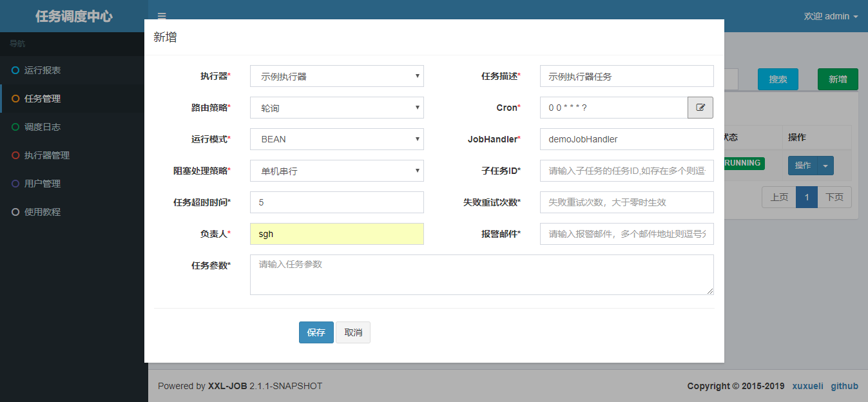Open the 阻塞处理策略 dropdown showing 单机串行
868x402 pixels.
(337, 171)
